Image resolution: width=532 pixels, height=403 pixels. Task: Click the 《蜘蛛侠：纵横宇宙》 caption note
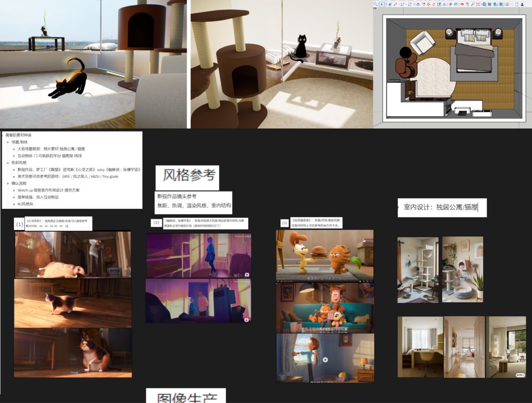pyautogui.click(x=205, y=223)
